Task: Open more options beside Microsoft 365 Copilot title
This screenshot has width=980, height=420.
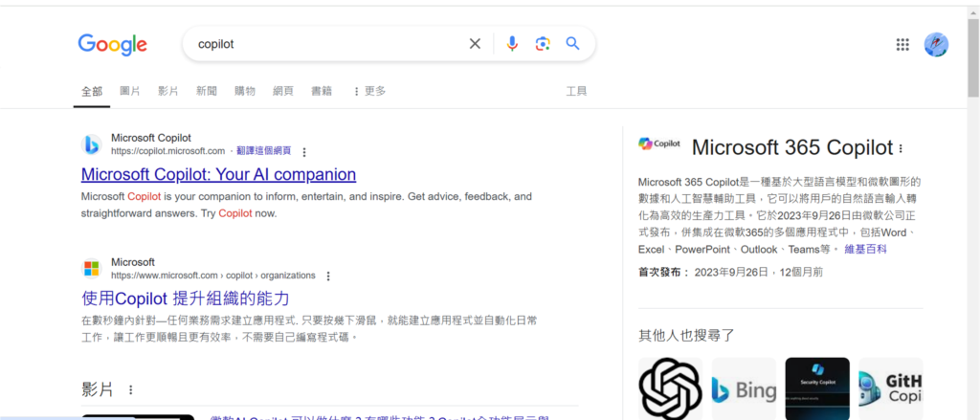Action: click(901, 148)
